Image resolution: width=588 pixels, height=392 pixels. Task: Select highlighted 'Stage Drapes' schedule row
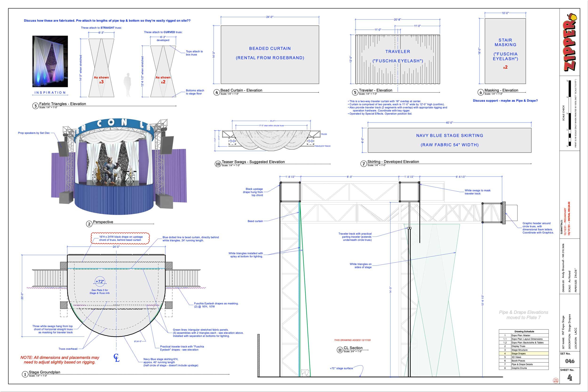(x=524, y=353)
